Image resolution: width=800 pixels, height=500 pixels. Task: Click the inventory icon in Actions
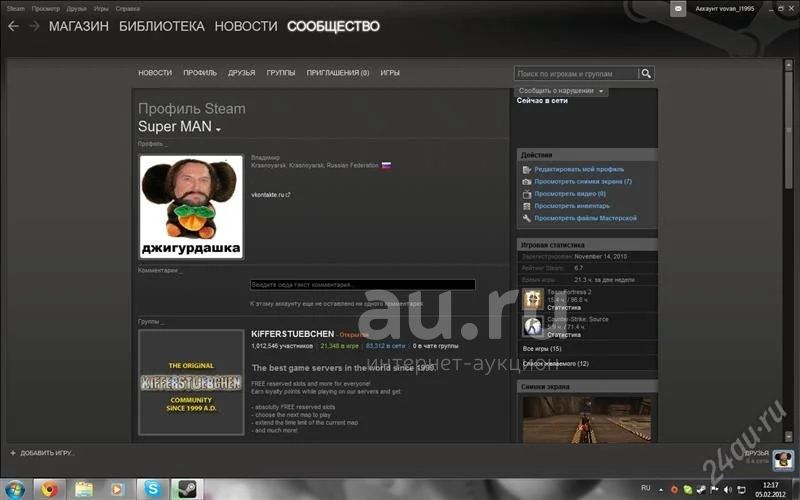pyautogui.click(x=527, y=206)
